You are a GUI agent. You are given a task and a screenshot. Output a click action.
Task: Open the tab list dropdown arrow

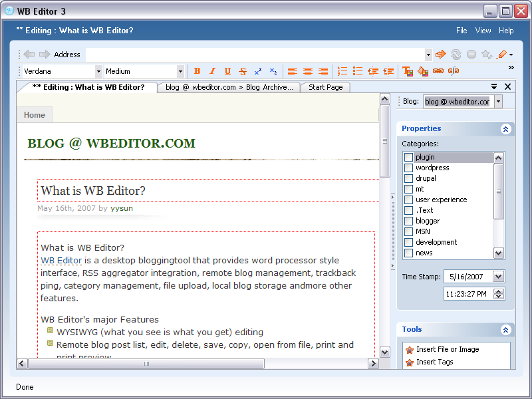click(x=494, y=87)
